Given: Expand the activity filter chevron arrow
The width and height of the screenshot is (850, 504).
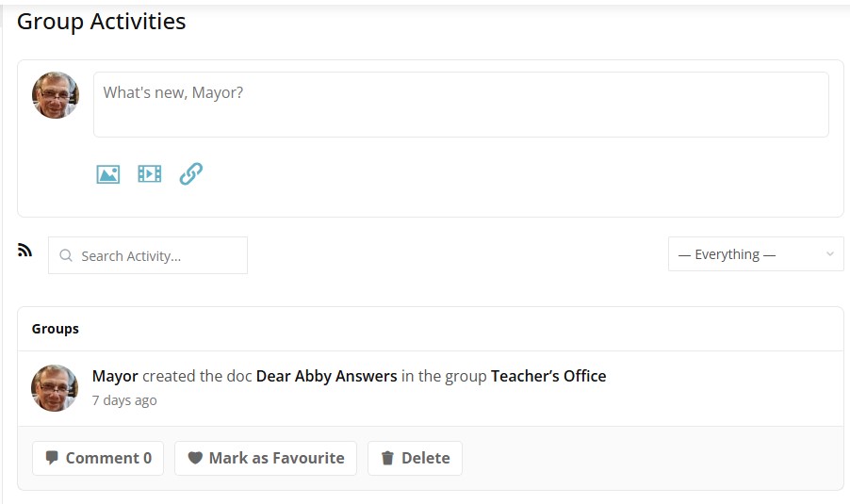Looking at the screenshot, I should [x=829, y=254].
